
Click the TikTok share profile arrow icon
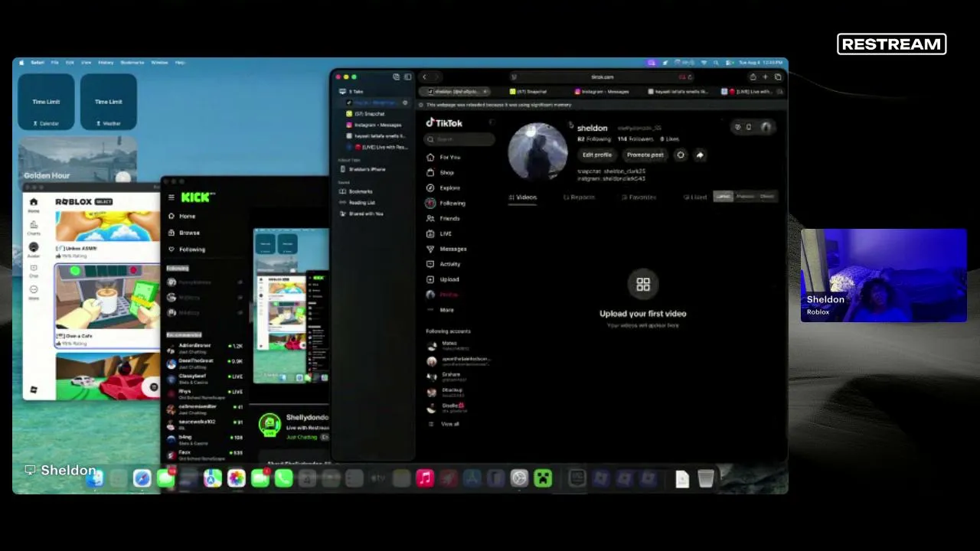click(700, 155)
